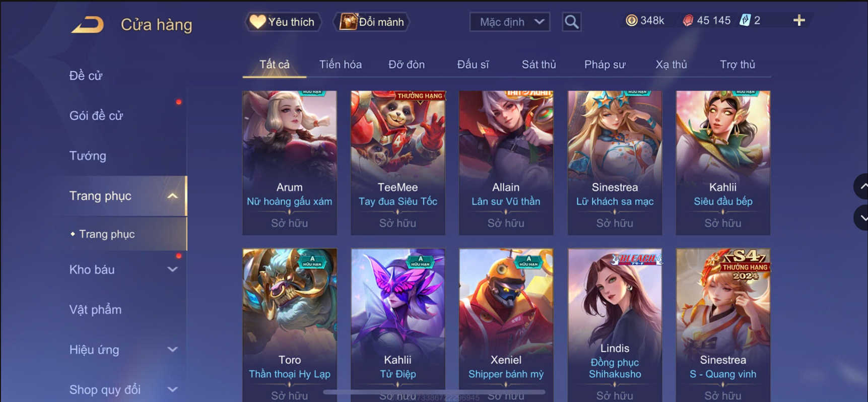Open Tướng in the sidebar
The image size is (868, 402).
(88, 156)
